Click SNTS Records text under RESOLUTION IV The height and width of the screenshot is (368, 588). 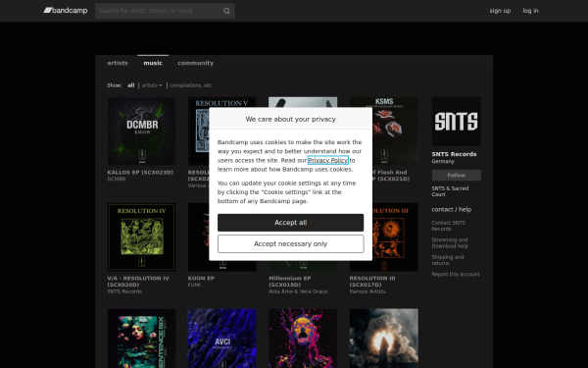(x=124, y=291)
